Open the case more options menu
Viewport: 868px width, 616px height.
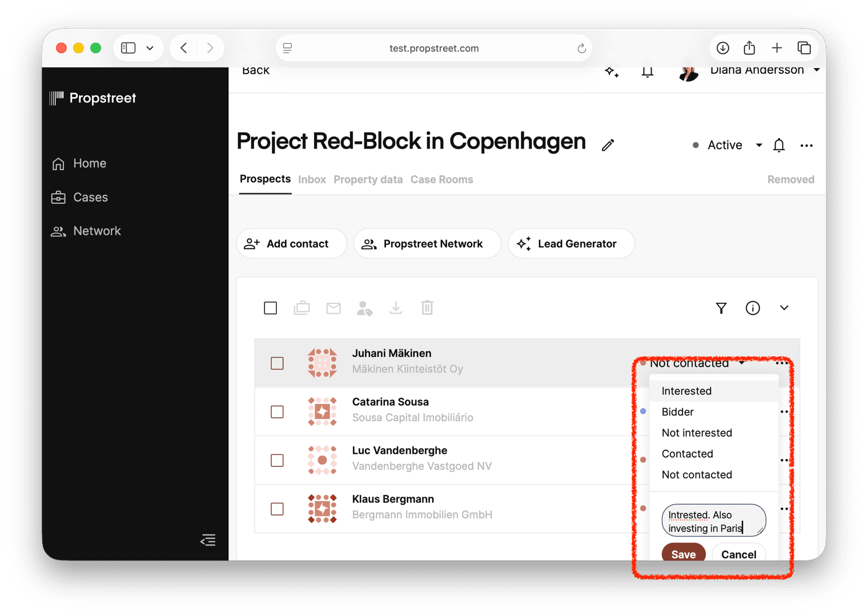coord(806,145)
